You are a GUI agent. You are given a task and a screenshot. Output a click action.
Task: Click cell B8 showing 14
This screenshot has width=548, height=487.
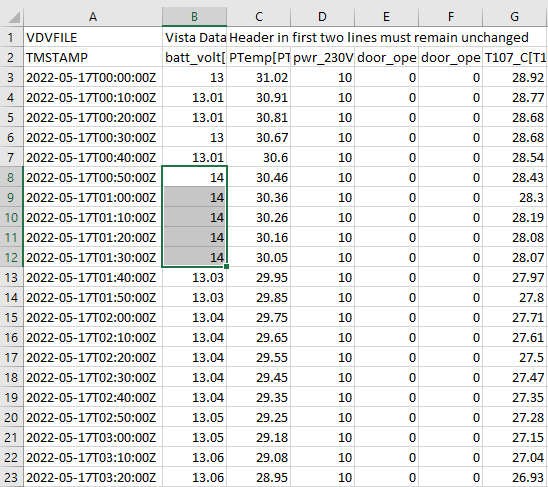(195, 177)
